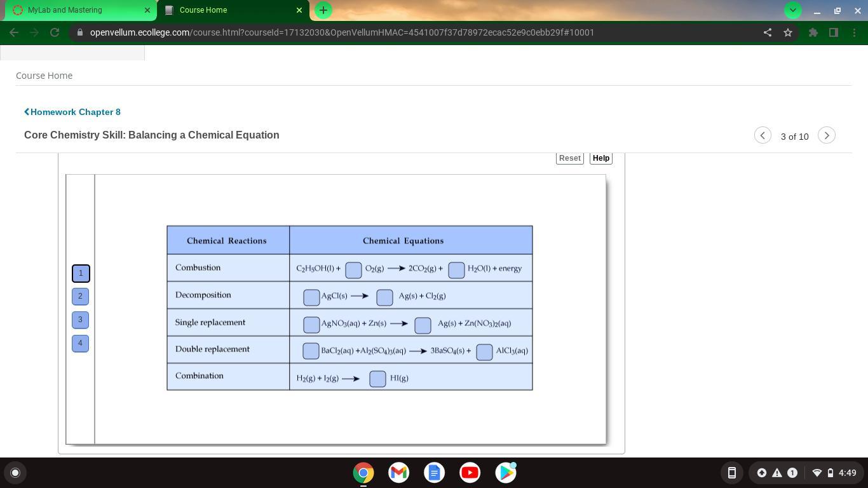Go to previous question arrow
Viewport: 868px width, 488px height.
pos(763,135)
